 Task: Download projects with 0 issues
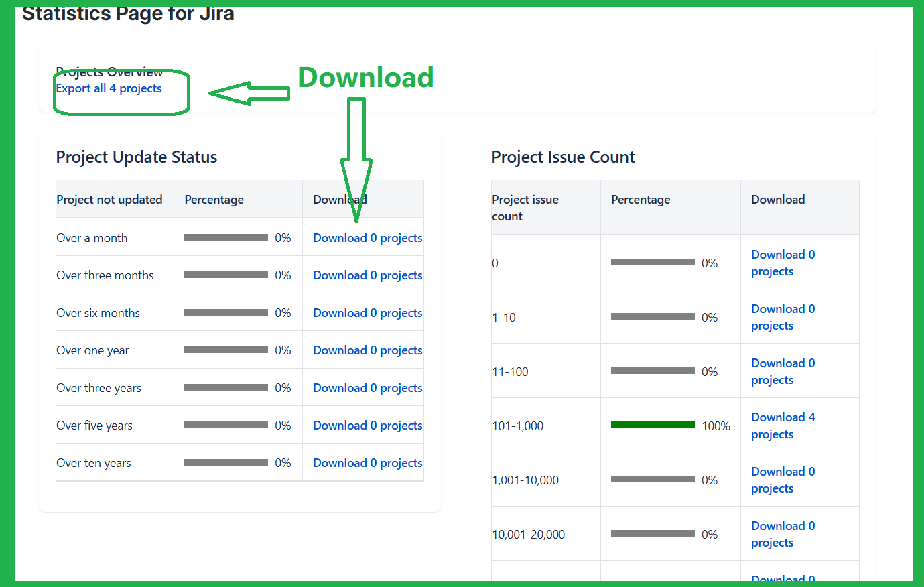783,263
